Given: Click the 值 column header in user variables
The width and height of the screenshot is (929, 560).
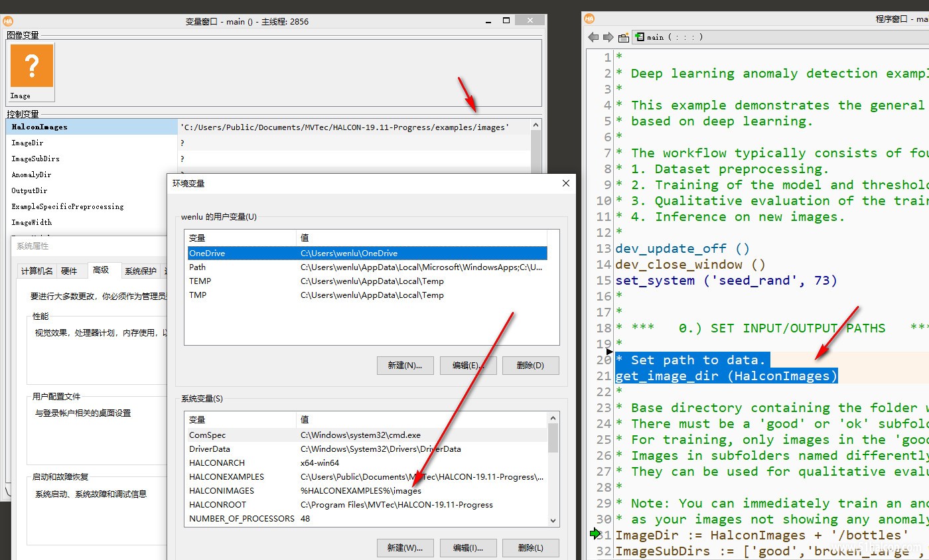Looking at the screenshot, I should [421, 238].
